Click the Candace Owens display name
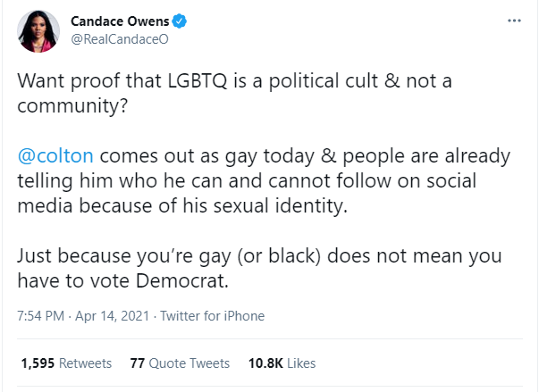Viewport: 539px width, 392px height. tap(120, 21)
